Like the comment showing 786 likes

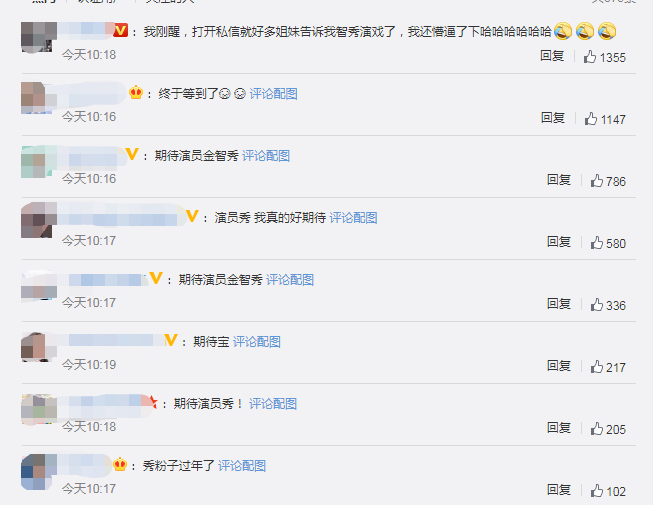(x=596, y=181)
